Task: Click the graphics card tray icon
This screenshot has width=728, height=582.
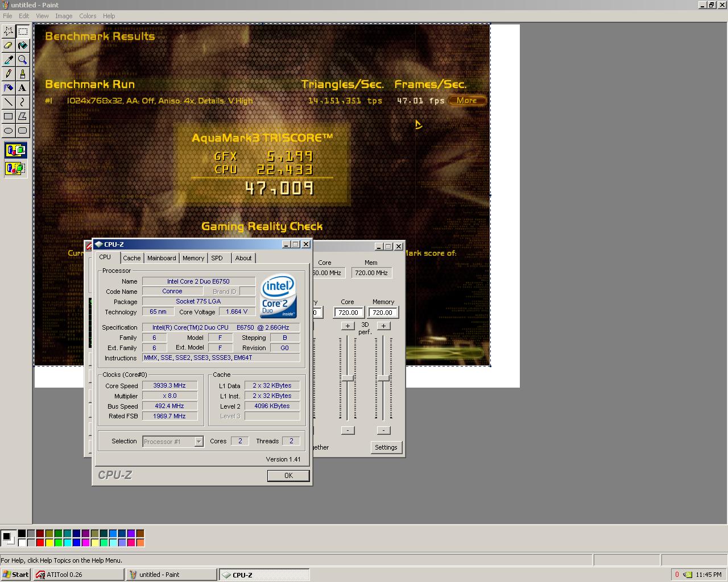Action: point(688,575)
